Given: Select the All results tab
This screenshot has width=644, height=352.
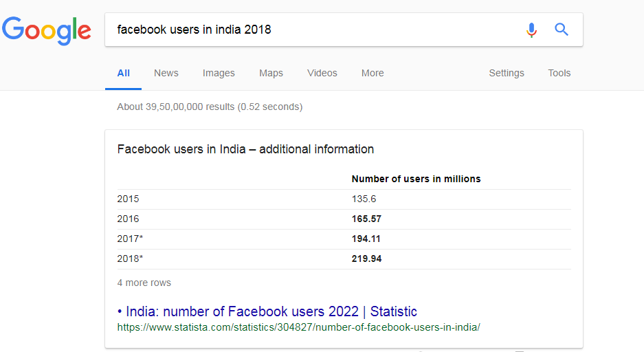Looking at the screenshot, I should pyautogui.click(x=123, y=73).
